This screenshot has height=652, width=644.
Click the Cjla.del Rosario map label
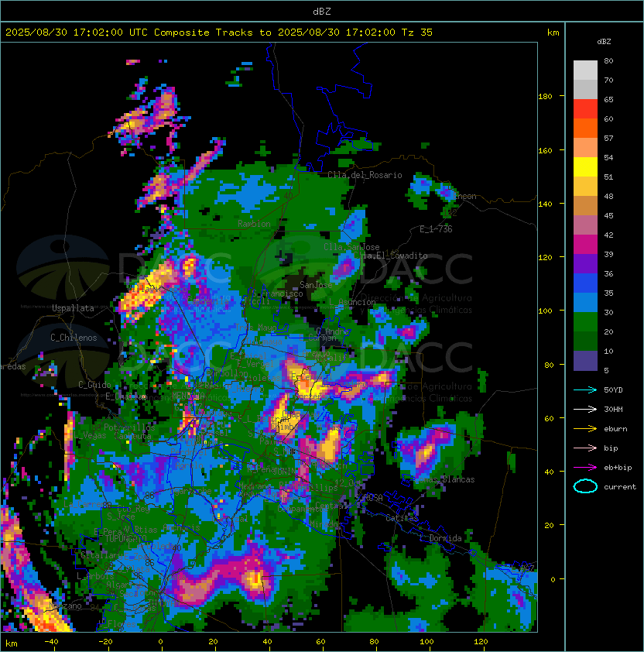coord(364,175)
